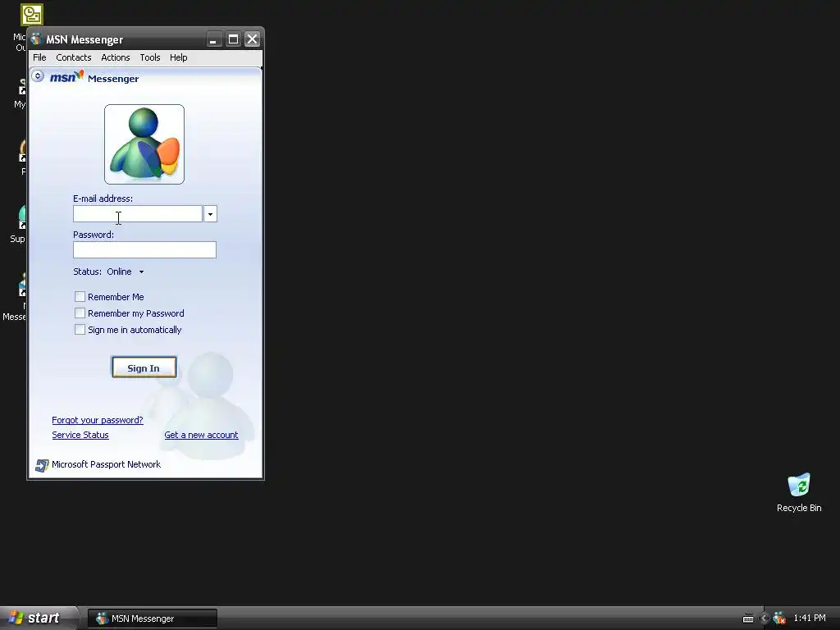This screenshot has width=840, height=630.
Task: Open the Contacts menu
Action: click(x=73, y=57)
